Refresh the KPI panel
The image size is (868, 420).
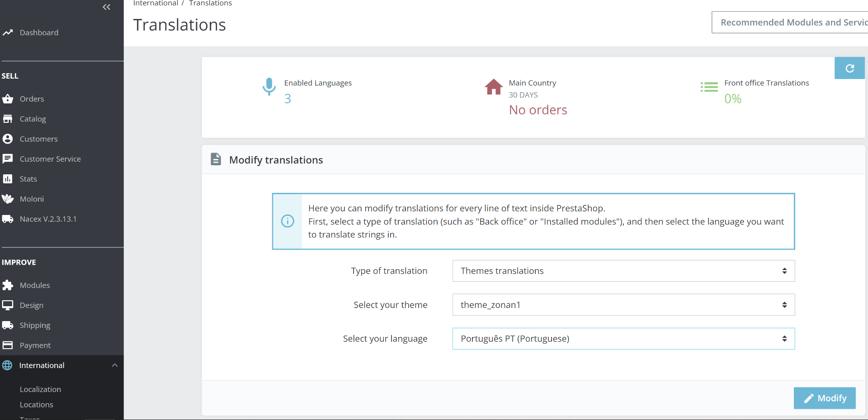coord(849,68)
